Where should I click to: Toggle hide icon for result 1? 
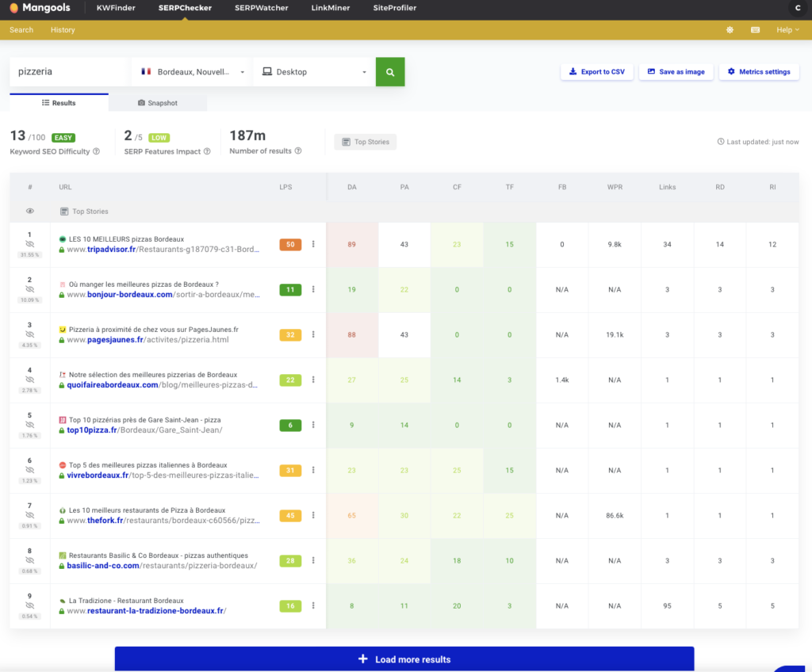click(29, 244)
